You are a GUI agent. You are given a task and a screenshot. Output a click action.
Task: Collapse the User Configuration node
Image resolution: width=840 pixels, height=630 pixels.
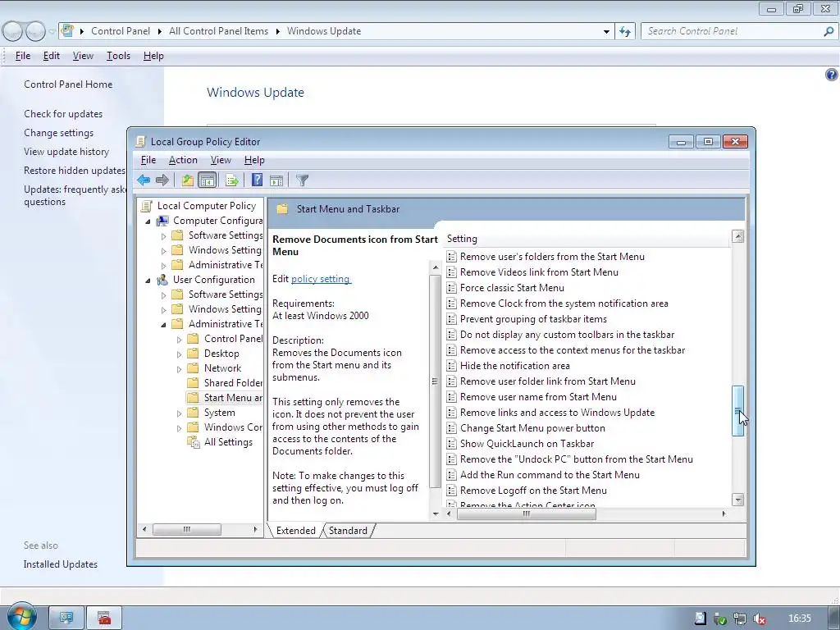[x=148, y=281]
